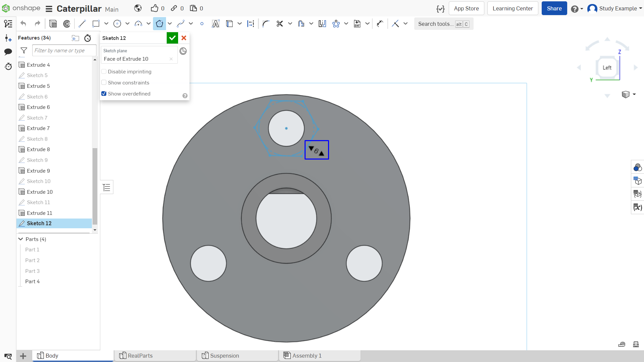Screen dimensions: 644x362
Task: Click the final-state clock icon in Sketch 12 dialog
Action: click(183, 51)
